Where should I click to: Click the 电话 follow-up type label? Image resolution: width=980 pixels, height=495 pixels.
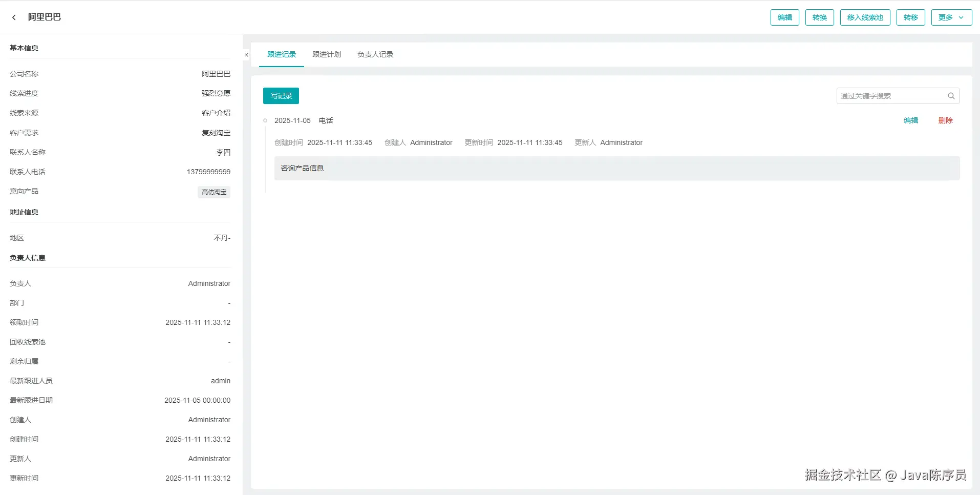[326, 120]
